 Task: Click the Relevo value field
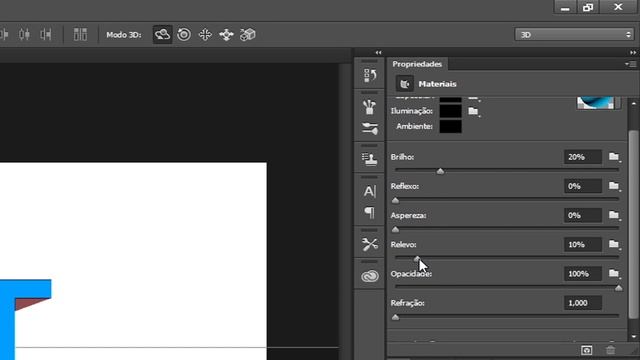pos(582,244)
